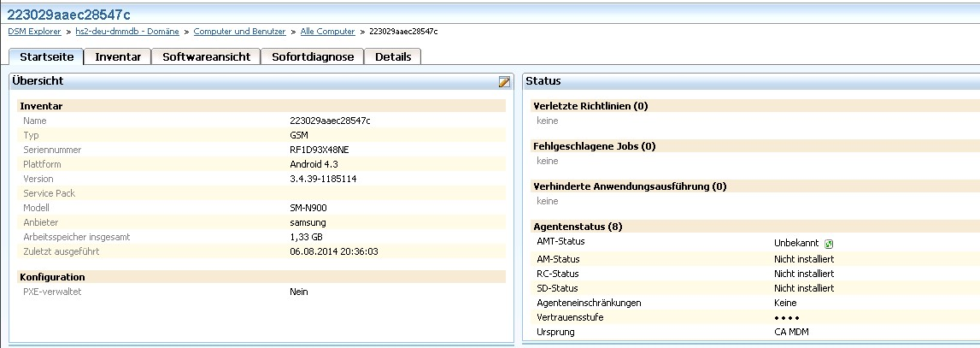Click the Verletzte Richtlinien (0) heading
This screenshot has width=980, height=348.
[x=590, y=106]
